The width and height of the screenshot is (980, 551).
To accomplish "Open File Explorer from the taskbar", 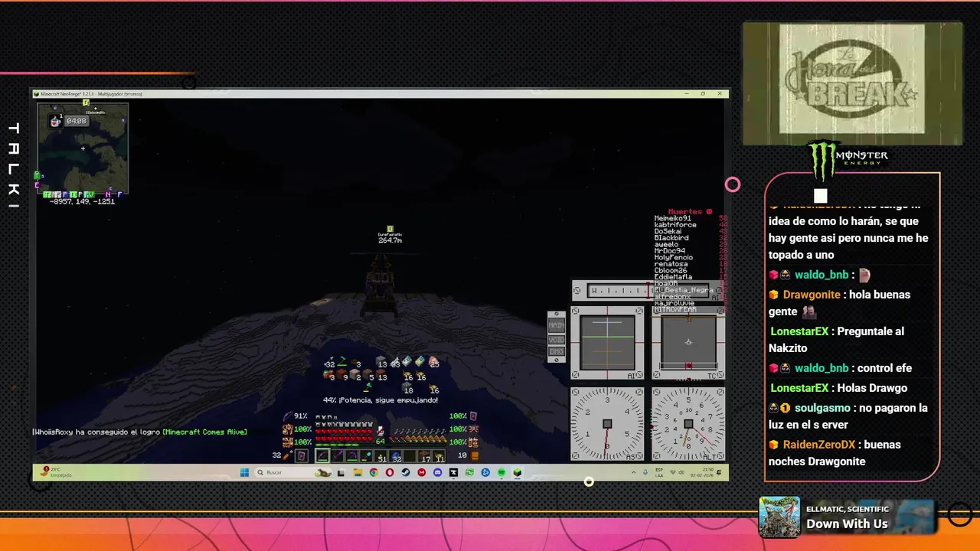I will pos(358,472).
